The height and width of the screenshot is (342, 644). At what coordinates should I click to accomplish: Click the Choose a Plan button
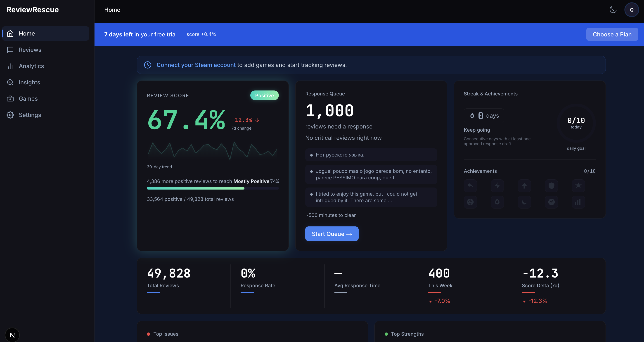tap(612, 34)
